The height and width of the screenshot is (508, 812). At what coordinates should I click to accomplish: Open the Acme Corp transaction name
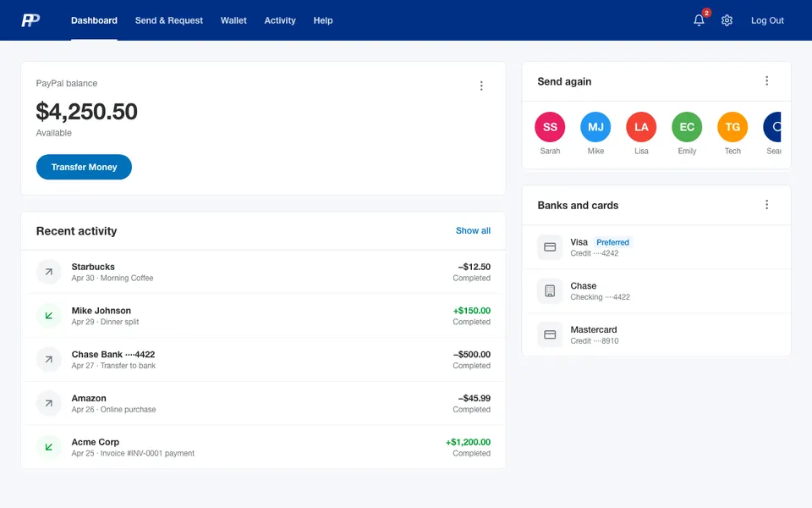(96, 442)
